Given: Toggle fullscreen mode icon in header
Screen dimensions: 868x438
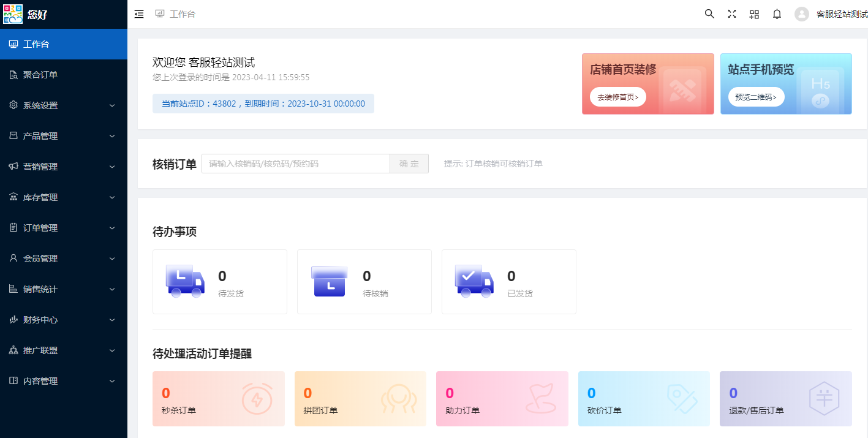Looking at the screenshot, I should (731, 14).
